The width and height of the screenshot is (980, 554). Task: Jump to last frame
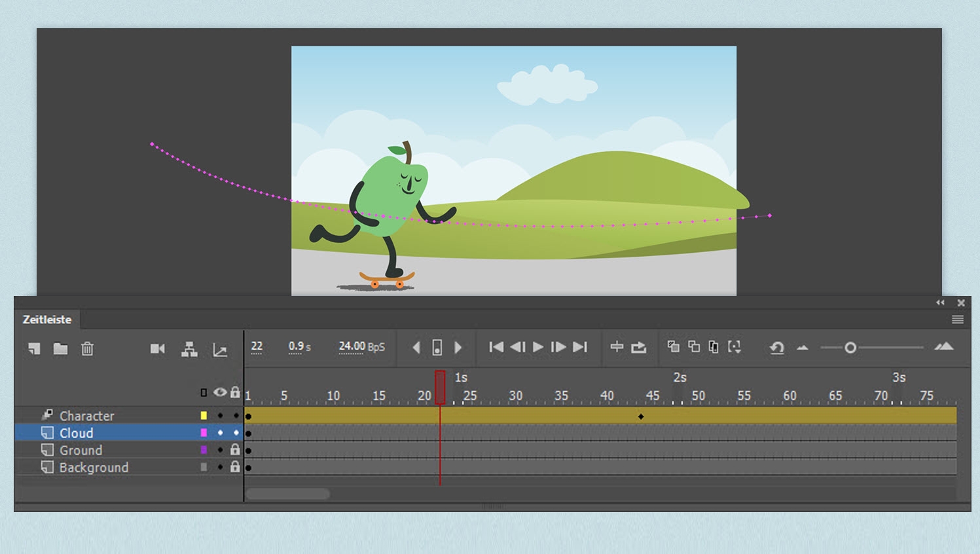pos(580,347)
